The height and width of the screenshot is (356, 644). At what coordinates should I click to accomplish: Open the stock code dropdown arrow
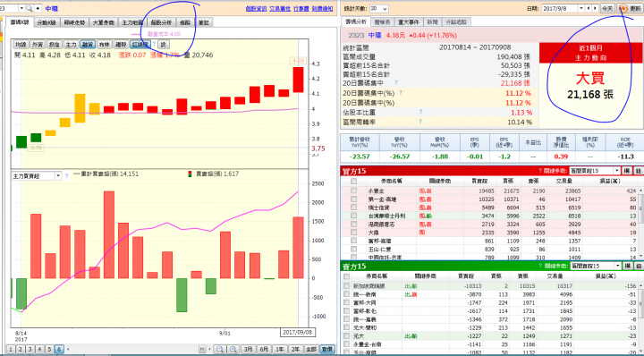coord(21,8)
